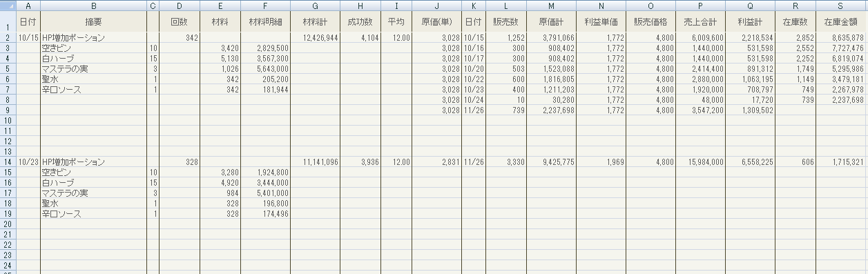868x274 pixels.
Task: Select the row 14 header
Action: pyautogui.click(x=8, y=162)
